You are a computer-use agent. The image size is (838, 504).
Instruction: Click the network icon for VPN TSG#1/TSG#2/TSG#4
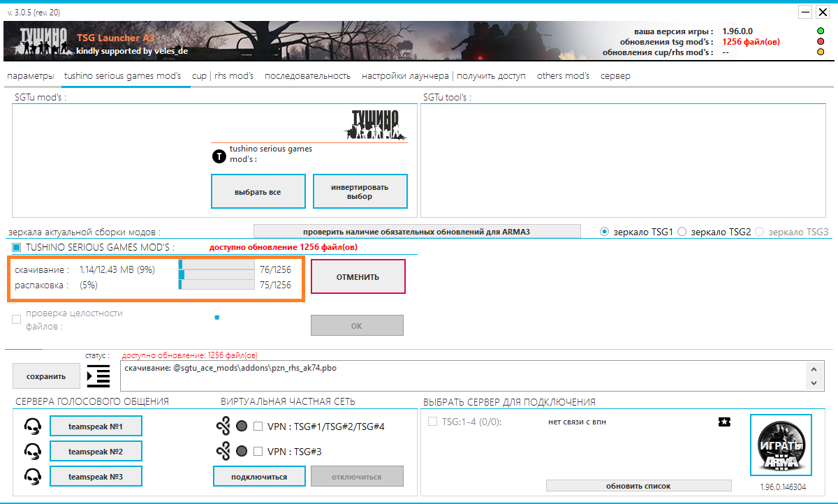tap(223, 426)
